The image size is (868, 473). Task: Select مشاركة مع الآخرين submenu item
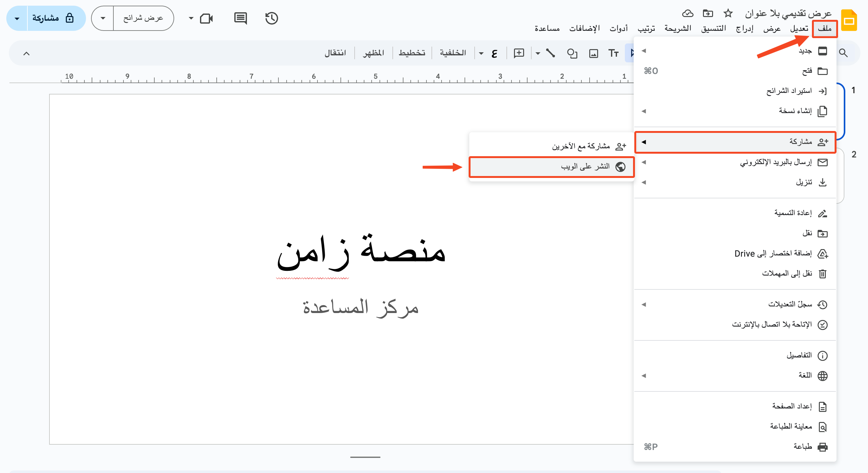coord(551,146)
